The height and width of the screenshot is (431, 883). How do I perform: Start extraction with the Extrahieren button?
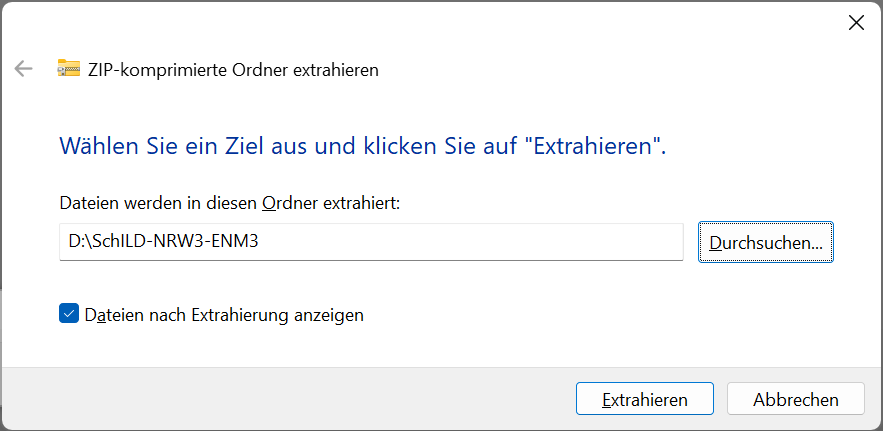645,399
